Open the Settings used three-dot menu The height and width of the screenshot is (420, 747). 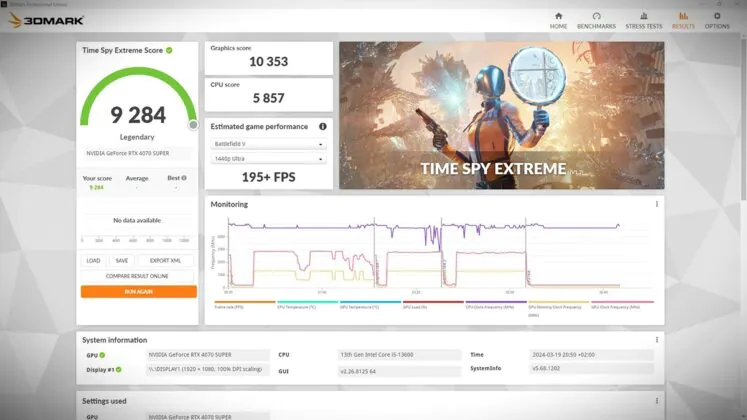[x=656, y=400]
